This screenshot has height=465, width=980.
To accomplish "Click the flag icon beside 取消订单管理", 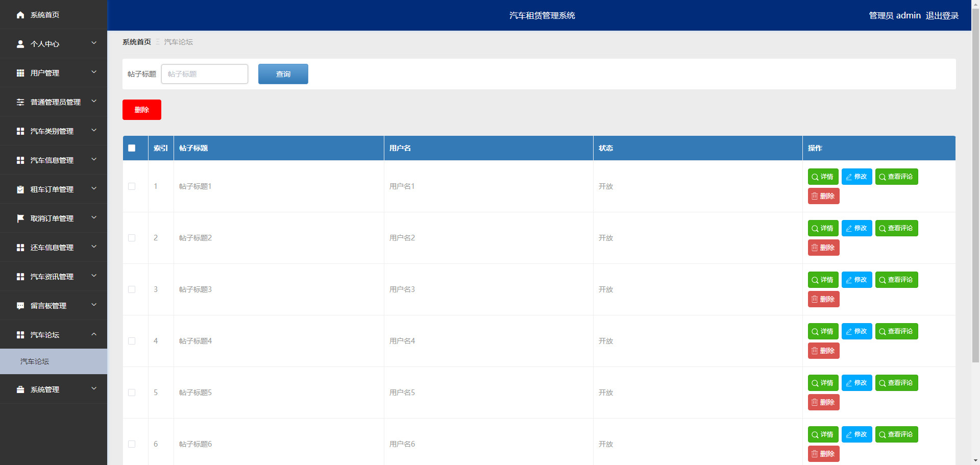I will [20, 218].
